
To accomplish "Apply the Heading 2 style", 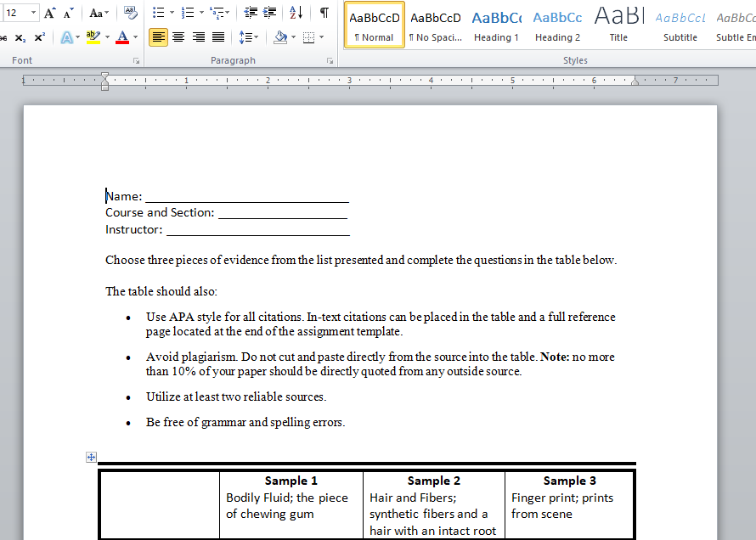I will tap(557, 25).
